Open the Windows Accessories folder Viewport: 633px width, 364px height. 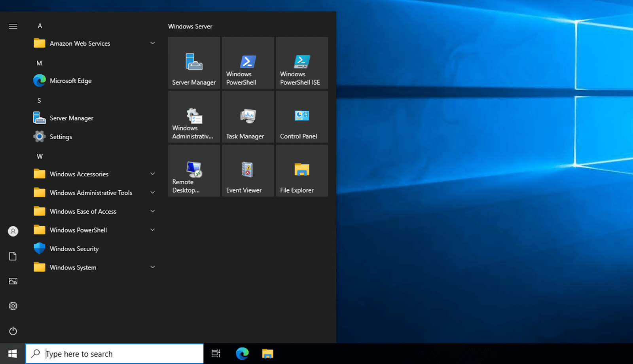95,174
